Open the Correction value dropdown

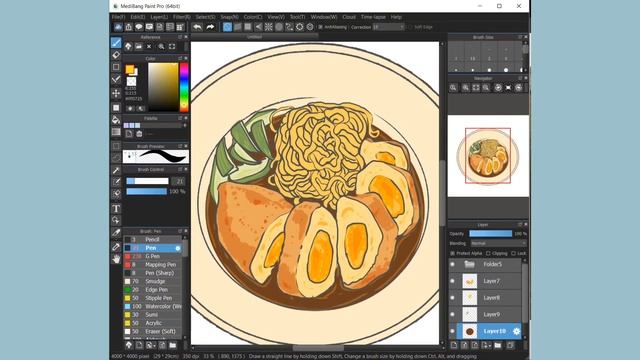click(x=388, y=27)
